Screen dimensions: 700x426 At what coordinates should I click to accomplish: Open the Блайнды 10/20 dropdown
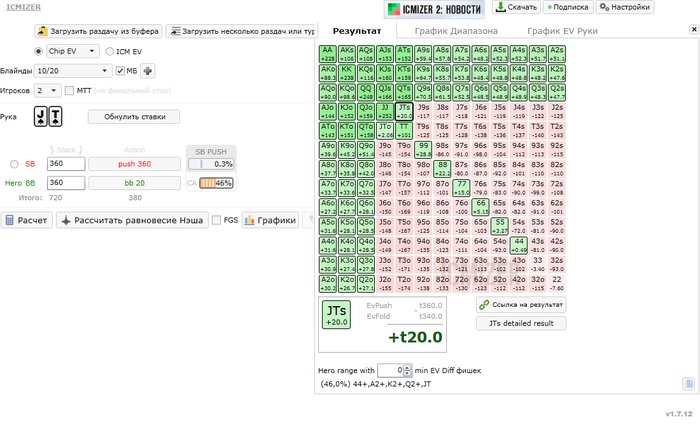click(x=73, y=71)
